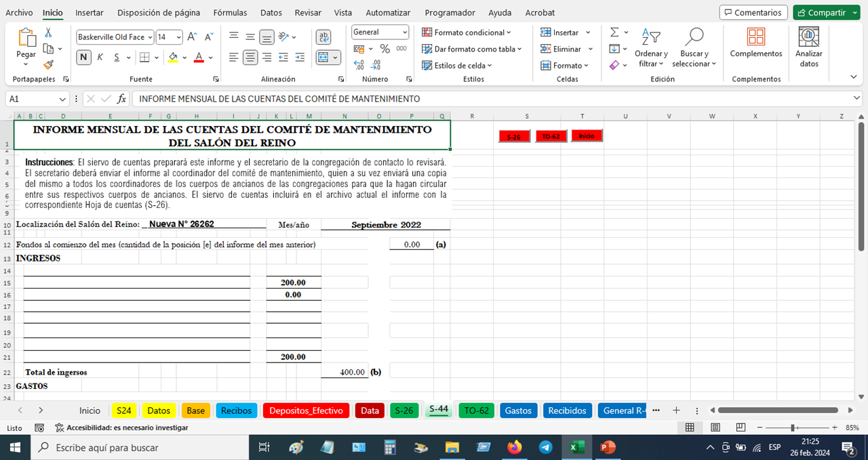The image size is (868, 460).
Task: Open the Archivo menu
Action: tap(19, 12)
